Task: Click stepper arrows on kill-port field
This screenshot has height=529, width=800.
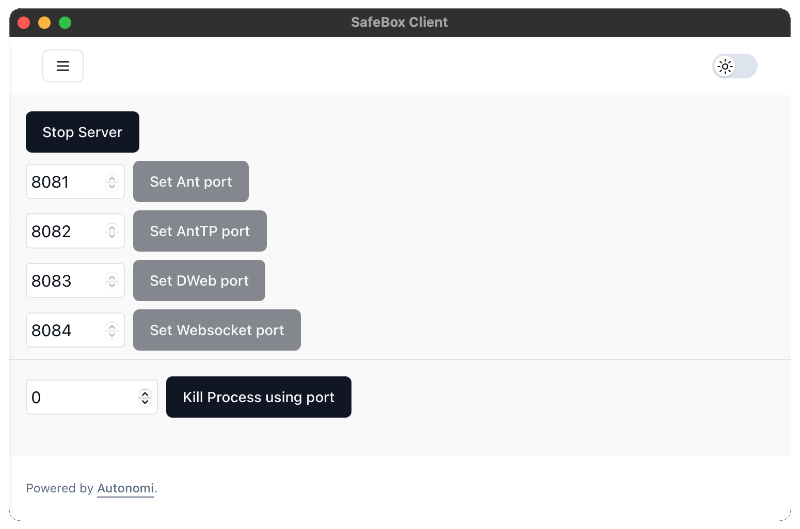Action: point(145,397)
